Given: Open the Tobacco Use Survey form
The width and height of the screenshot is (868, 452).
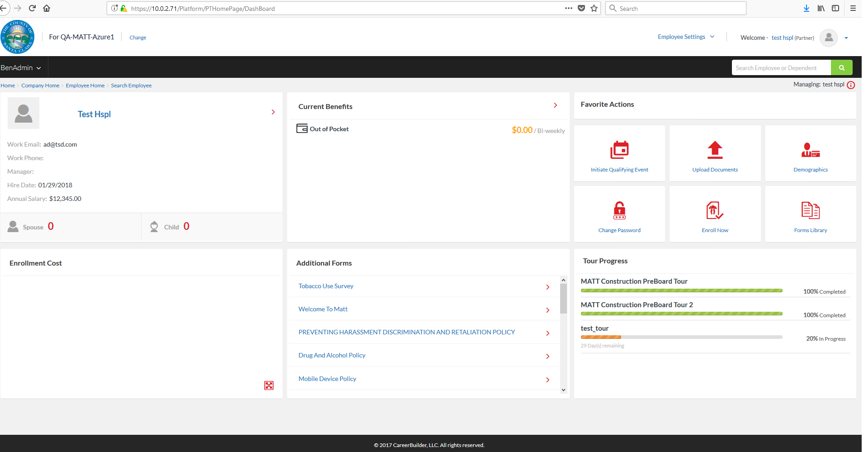Looking at the screenshot, I should [x=326, y=286].
